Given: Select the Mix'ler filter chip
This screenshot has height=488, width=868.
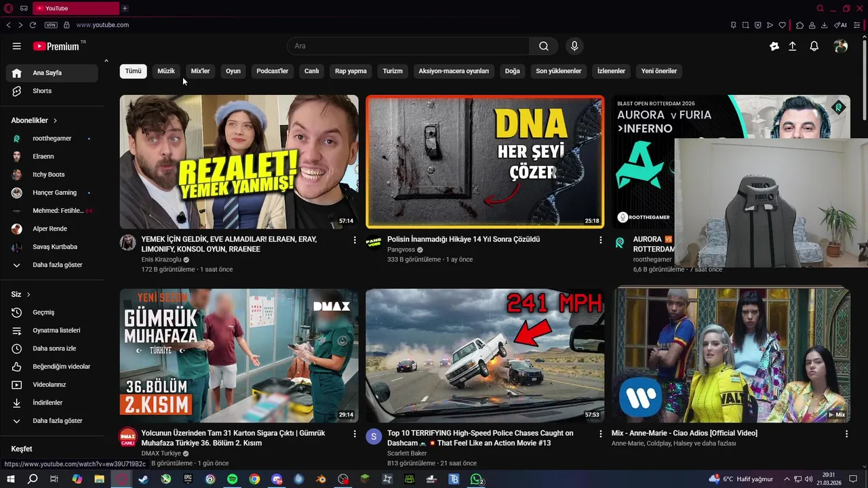Looking at the screenshot, I should tap(201, 71).
